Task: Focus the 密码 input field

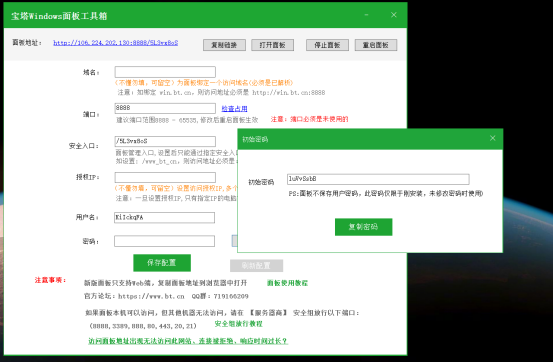Action: click(x=164, y=241)
